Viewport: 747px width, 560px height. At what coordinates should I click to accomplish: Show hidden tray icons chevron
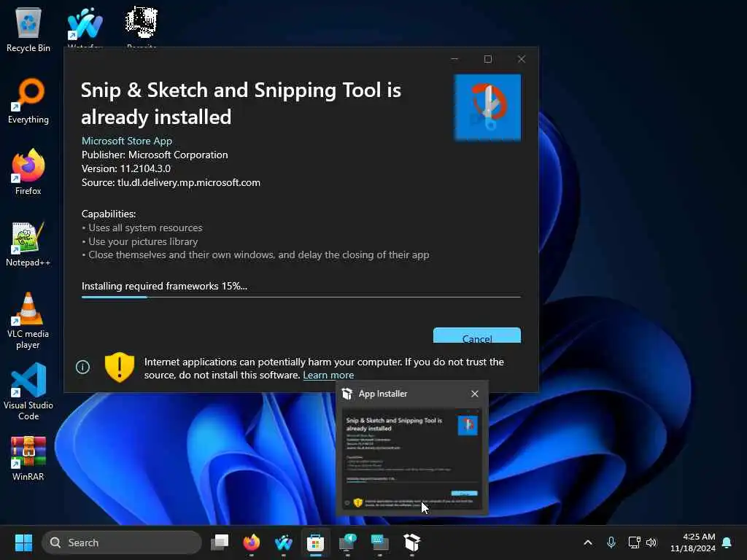click(588, 542)
